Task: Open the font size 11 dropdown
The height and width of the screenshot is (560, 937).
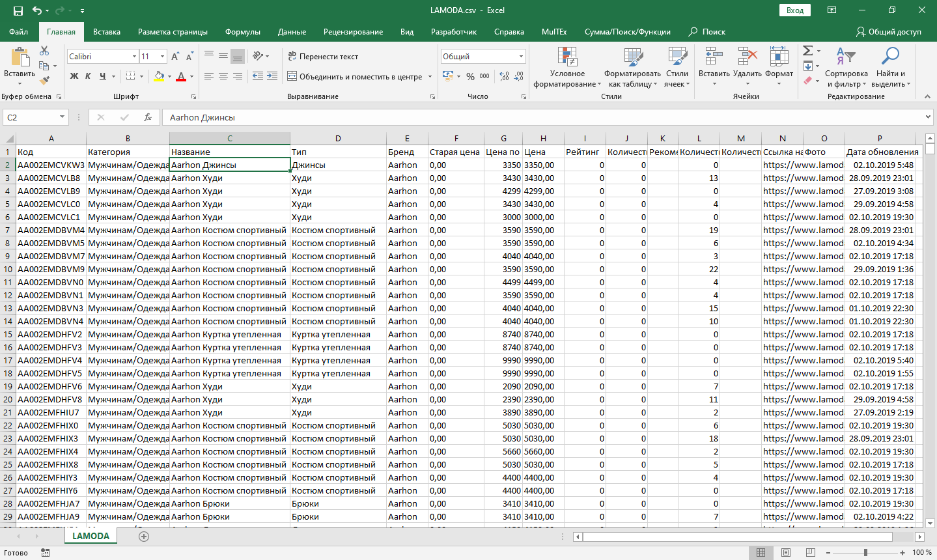Action: point(162,57)
